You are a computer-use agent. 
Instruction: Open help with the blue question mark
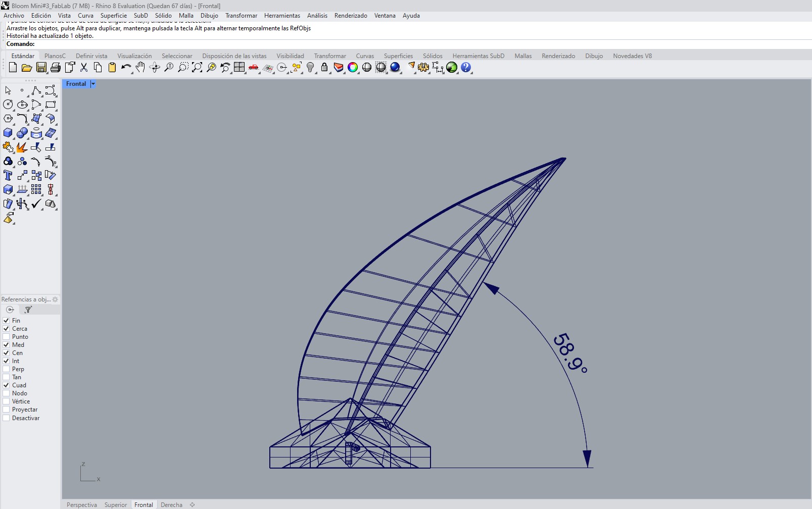click(x=466, y=68)
